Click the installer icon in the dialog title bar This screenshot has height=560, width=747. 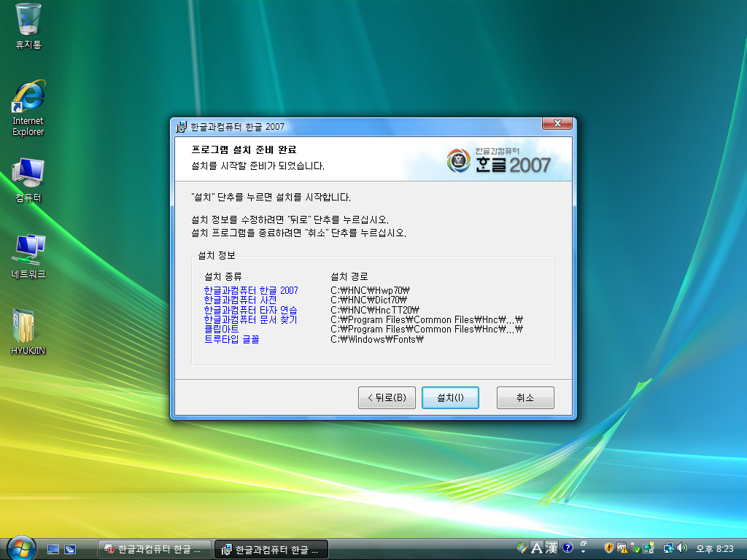[181, 127]
